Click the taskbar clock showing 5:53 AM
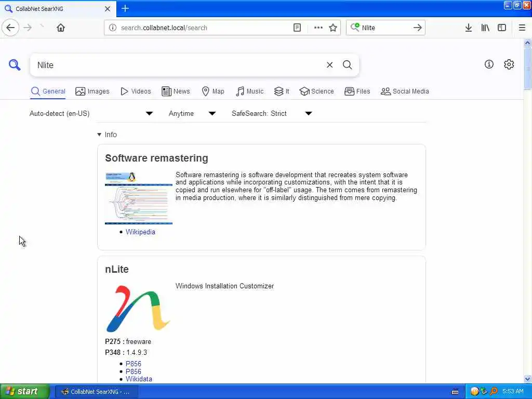Image resolution: width=532 pixels, height=399 pixels. [513, 392]
